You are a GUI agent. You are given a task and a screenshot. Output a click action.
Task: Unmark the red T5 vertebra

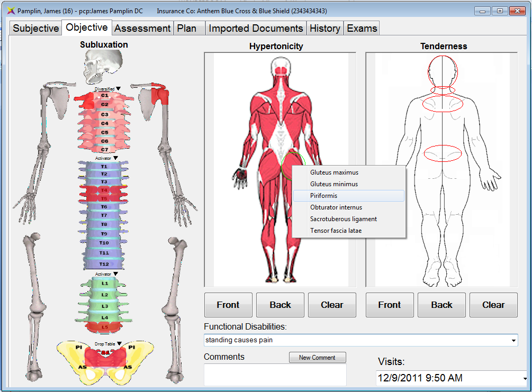[104, 198]
